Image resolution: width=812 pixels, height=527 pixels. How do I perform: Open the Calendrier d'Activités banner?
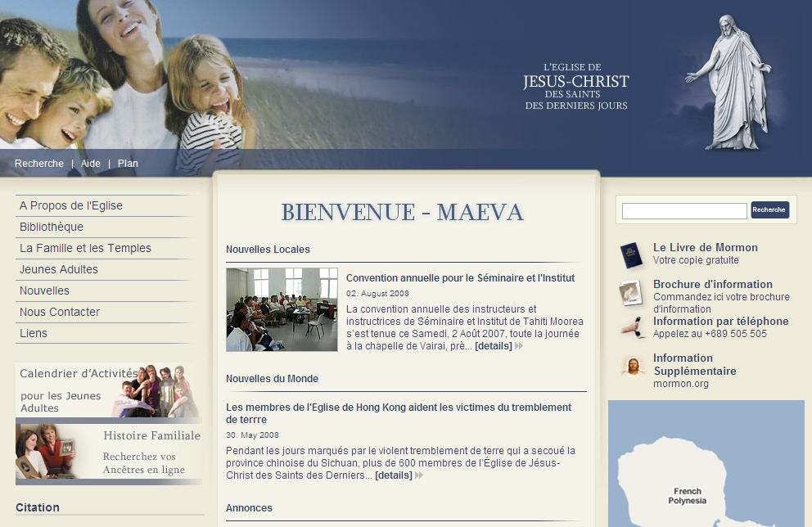[x=108, y=390]
